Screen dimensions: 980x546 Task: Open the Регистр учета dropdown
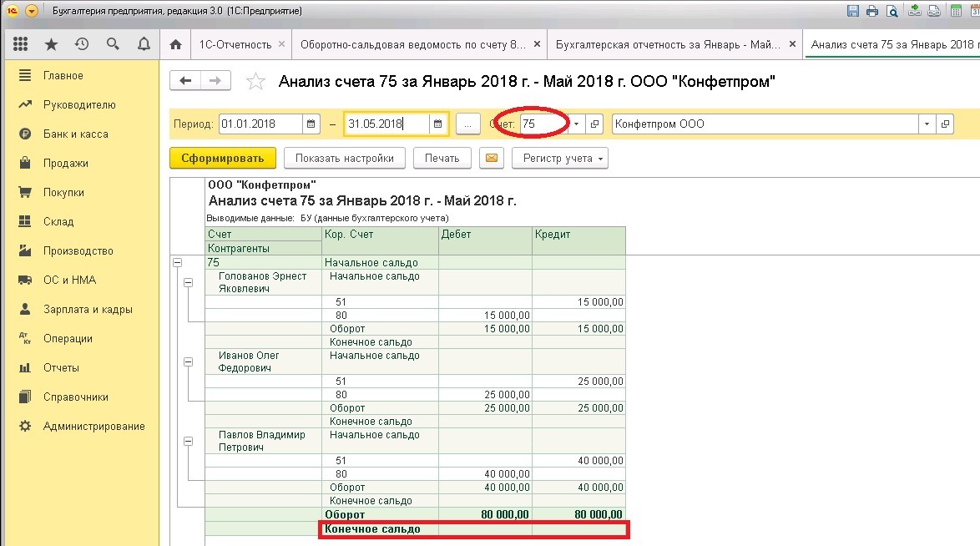pos(560,159)
